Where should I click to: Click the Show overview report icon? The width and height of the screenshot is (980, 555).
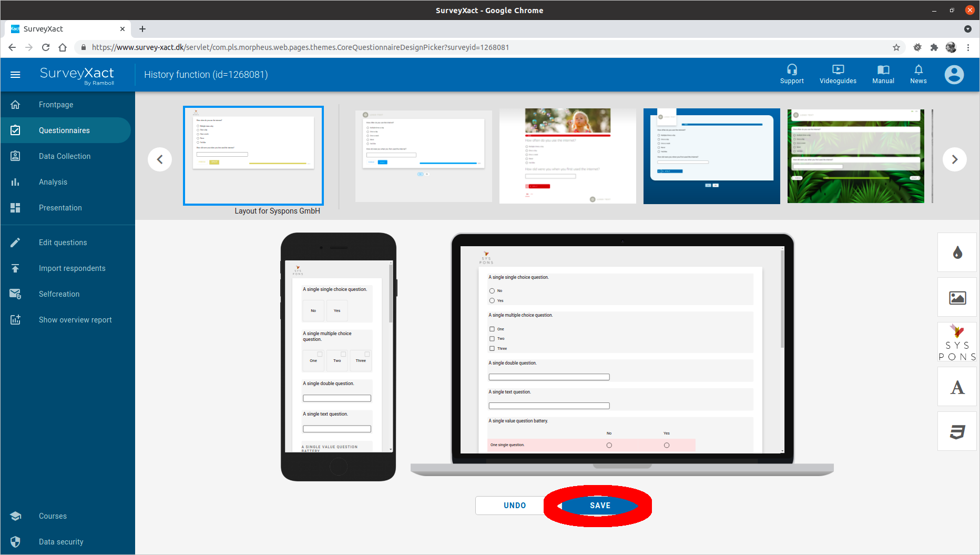tap(15, 320)
